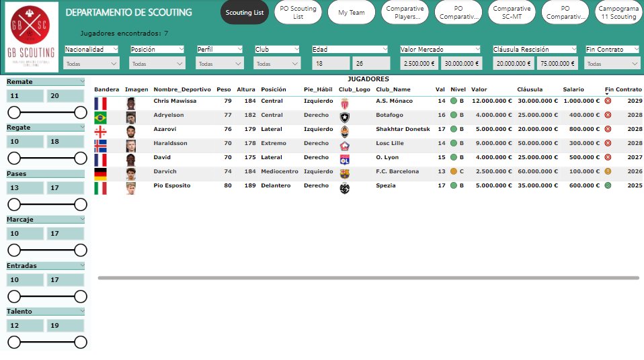Click the Entradas minimum value 10 field

pos(25,279)
